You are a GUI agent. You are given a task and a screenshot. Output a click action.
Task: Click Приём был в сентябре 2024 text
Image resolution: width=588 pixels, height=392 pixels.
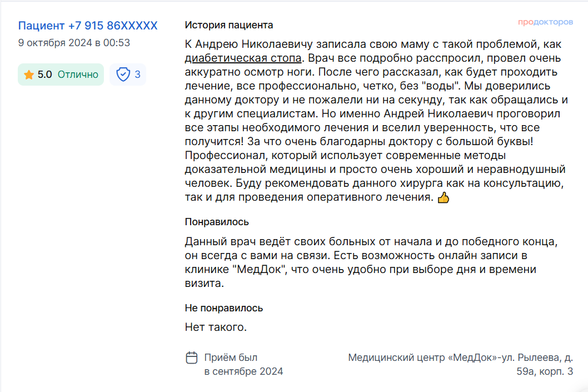click(243, 364)
